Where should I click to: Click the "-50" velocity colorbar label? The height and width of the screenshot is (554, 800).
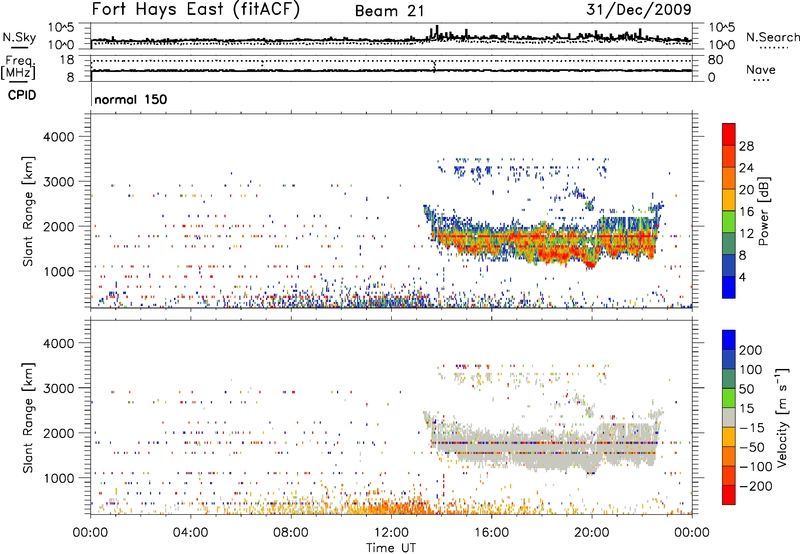752,447
